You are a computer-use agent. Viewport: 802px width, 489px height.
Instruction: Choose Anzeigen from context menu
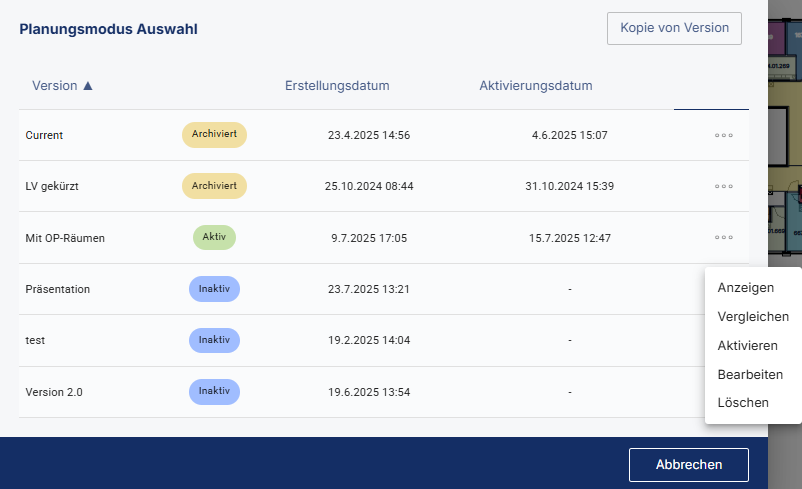(x=745, y=287)
